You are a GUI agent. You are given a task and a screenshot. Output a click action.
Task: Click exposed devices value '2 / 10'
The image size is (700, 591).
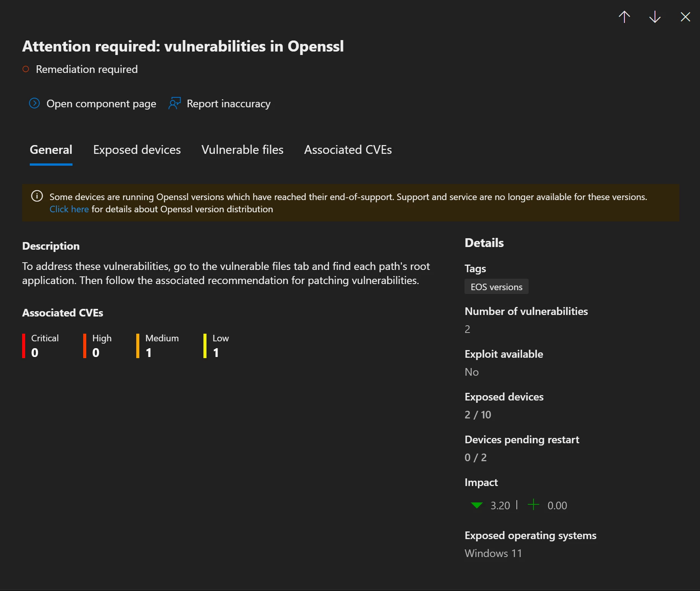click(x=478, y=415)
